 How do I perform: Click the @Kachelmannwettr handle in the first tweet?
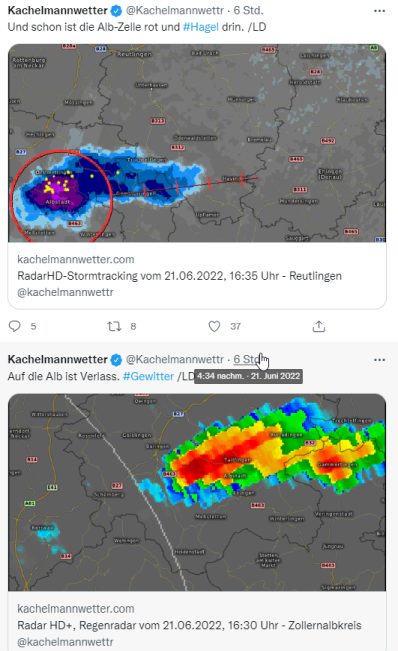(175, 10)
